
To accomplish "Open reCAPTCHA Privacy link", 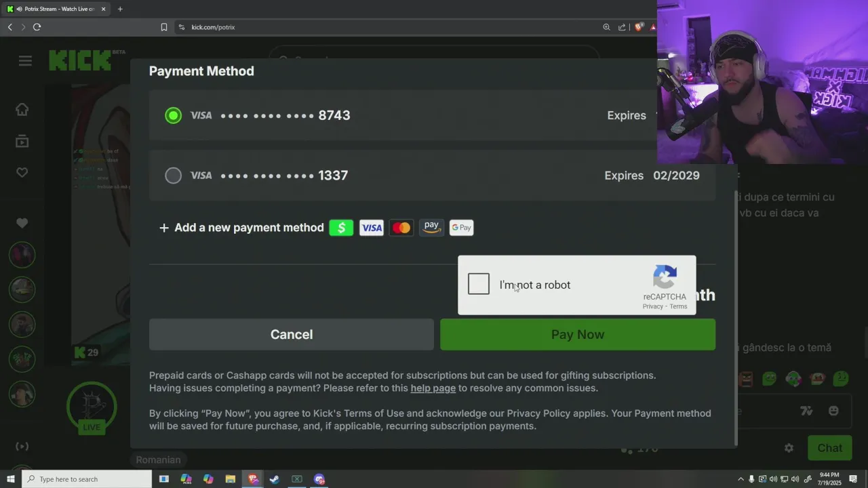I will click(x=652, y=306).
